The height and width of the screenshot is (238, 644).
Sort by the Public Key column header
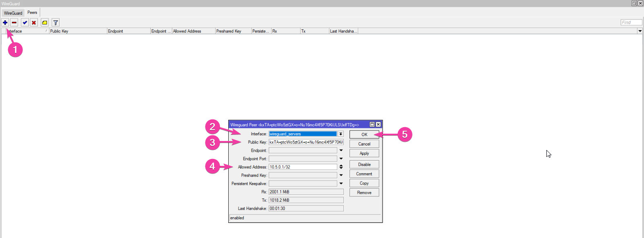click(x=78, y=31)
